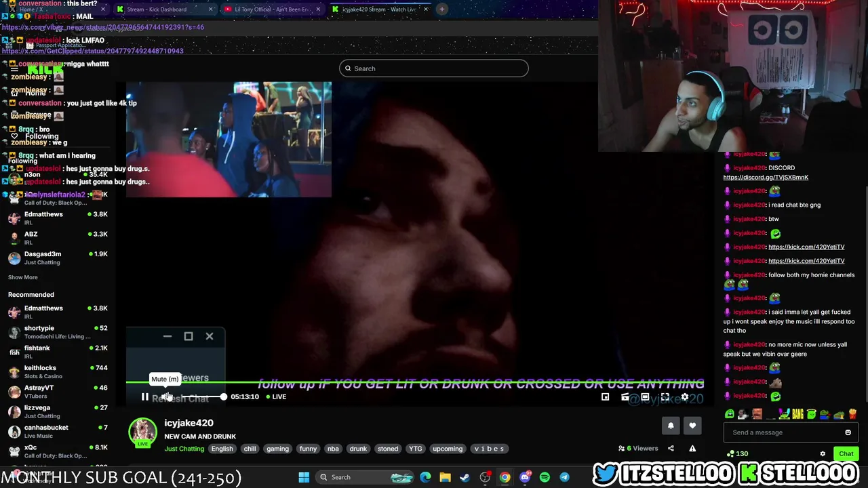Open Discord from taskbar
The image size is (868, 488).
pyautogui.click(x=525, y=477)
